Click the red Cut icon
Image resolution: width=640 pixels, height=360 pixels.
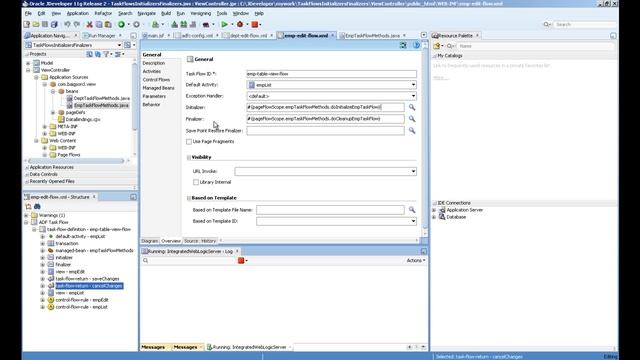[89, 24]
